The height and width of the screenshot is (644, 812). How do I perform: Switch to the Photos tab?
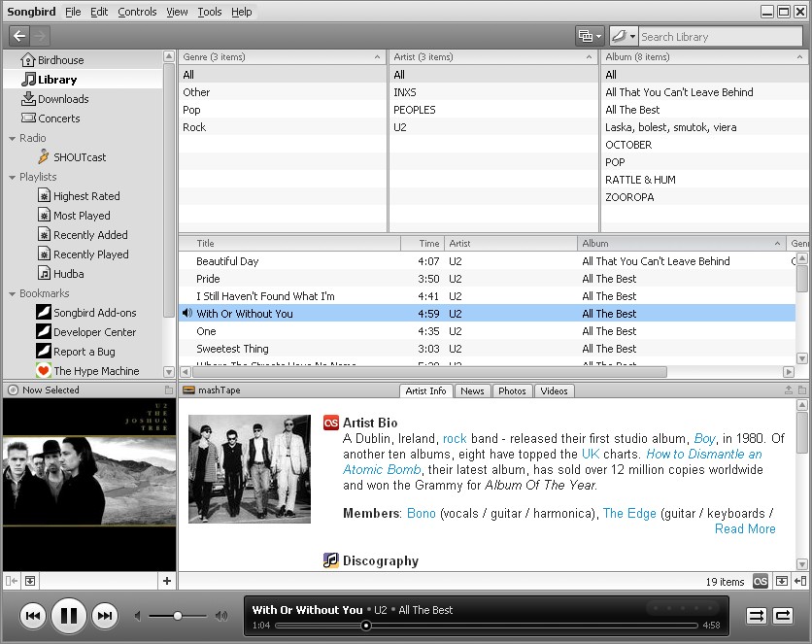pos(512,390)
